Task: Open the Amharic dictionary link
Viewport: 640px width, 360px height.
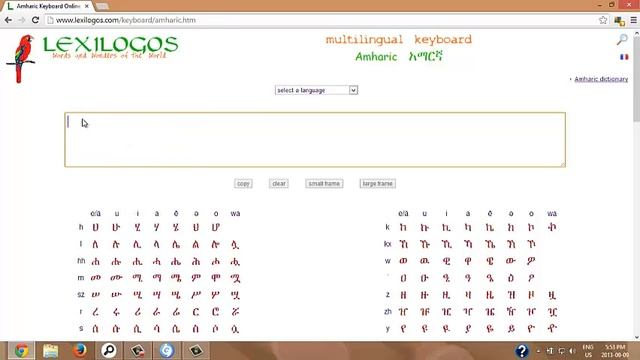Action: coord(601,79)
